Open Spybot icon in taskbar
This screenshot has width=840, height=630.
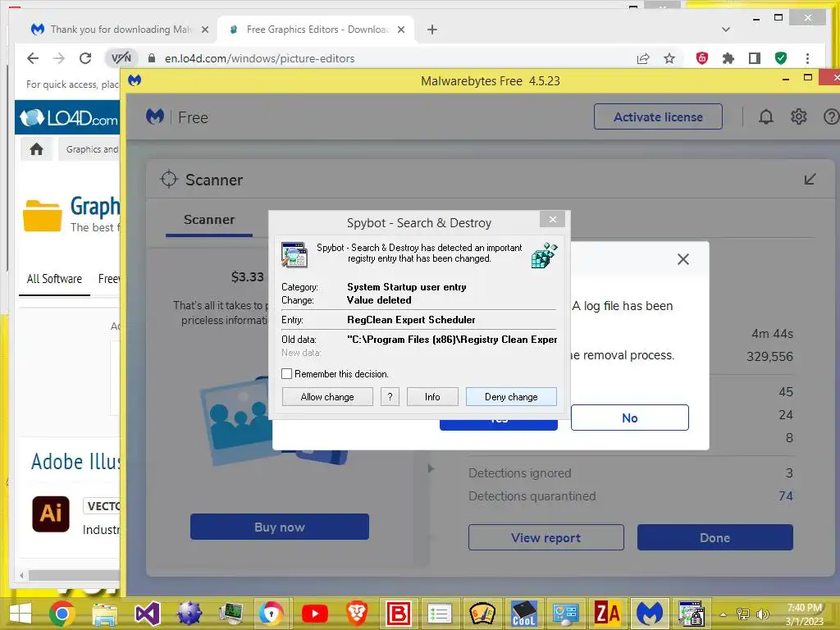pyautogui.click(x=691, y=614)
